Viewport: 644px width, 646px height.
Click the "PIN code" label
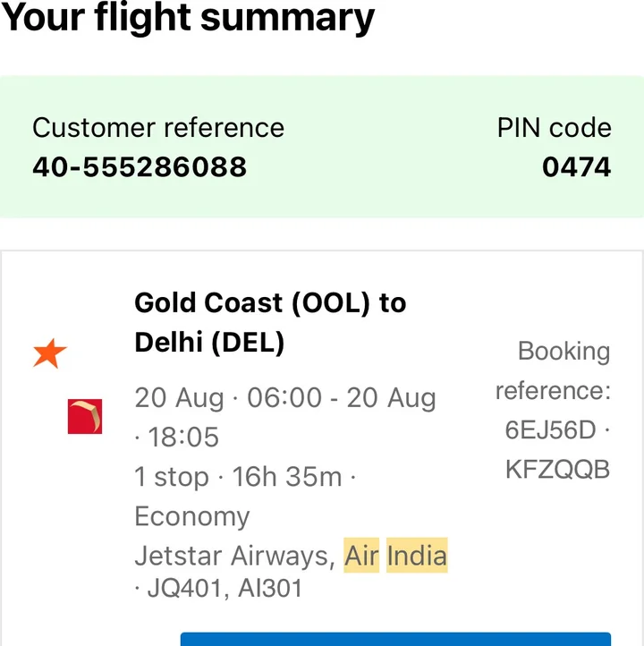tap(555, 128)
